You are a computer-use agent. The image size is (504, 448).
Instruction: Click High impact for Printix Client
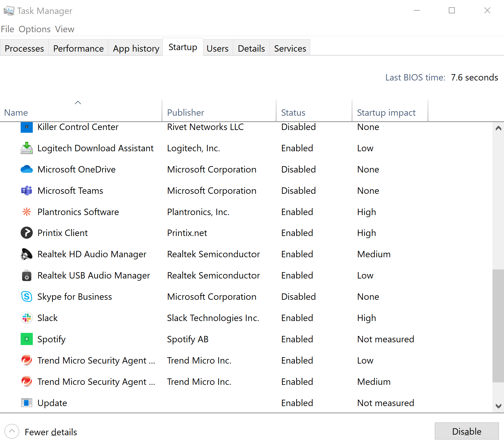(x=366, y=233)
